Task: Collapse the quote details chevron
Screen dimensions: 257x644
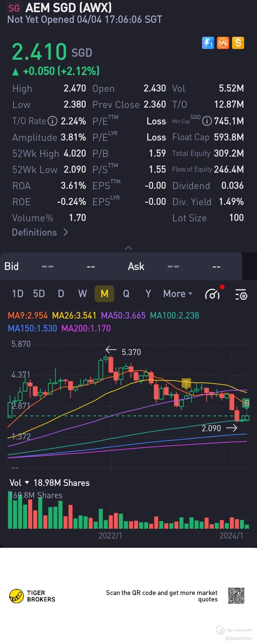Action: pyautogui.click(x=128, y=248)
